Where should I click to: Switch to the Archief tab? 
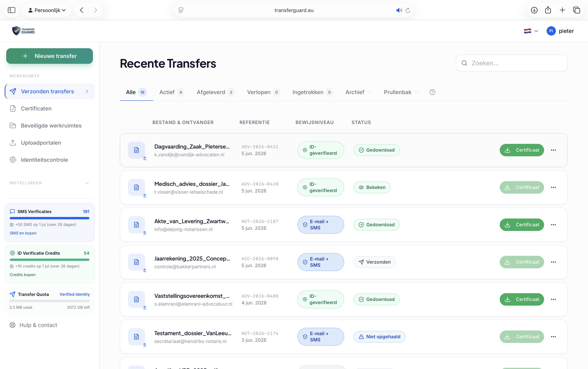point(358,92)
